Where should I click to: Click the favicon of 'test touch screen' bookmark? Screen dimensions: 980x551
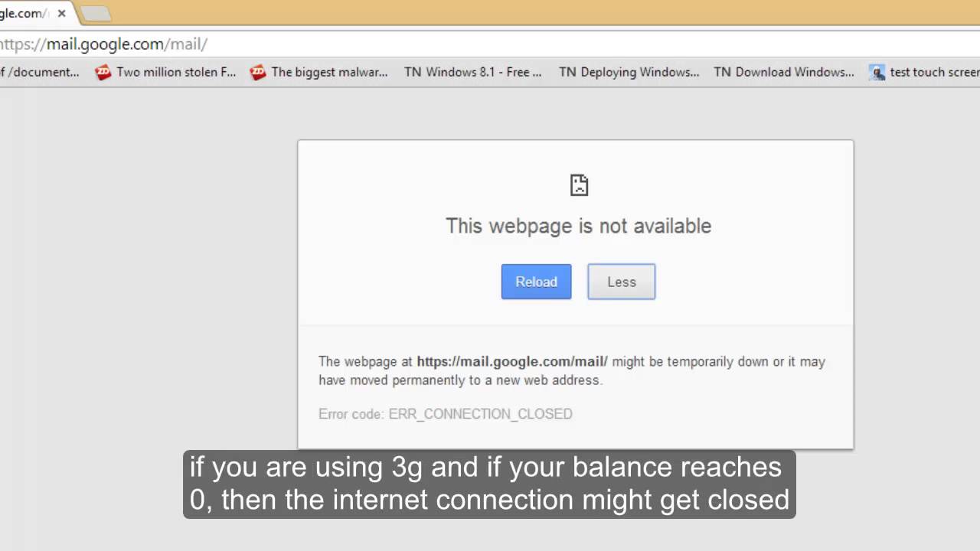pyautogui.click(x=877, y=73)
